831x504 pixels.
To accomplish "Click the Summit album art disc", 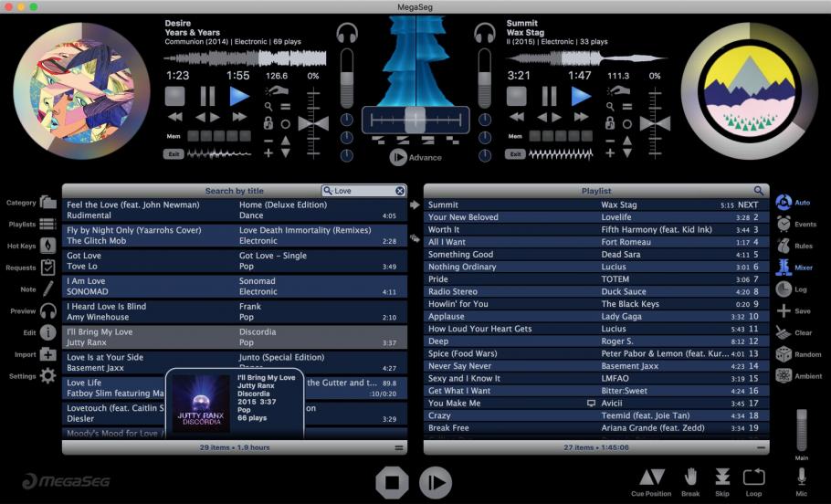I will 750,90.
